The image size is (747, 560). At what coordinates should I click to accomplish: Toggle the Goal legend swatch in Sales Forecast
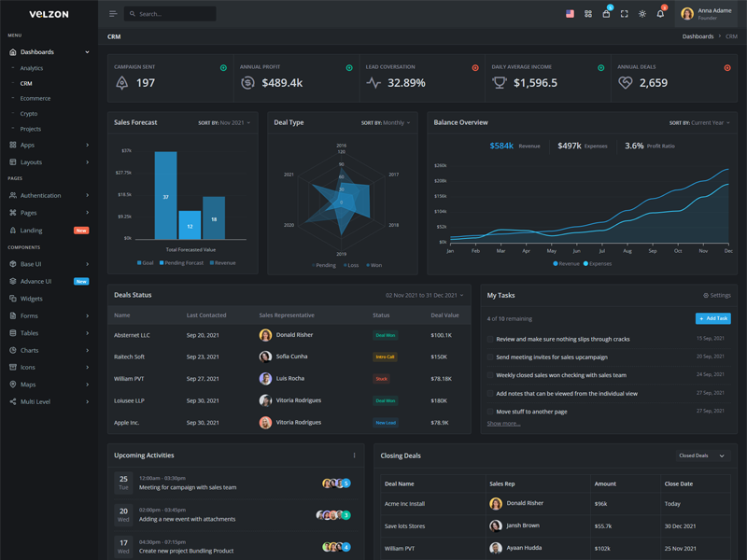[140, 263]
